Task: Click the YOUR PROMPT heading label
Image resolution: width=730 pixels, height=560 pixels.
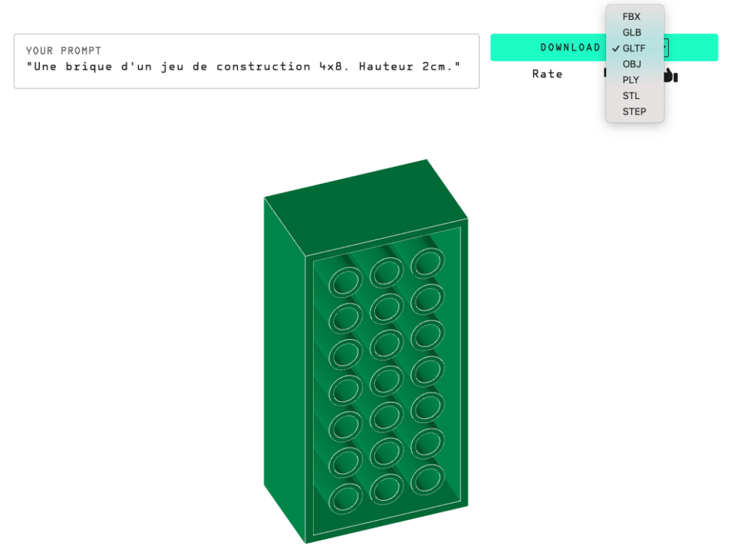Action: pyautogui.click(x=63, y=51)
